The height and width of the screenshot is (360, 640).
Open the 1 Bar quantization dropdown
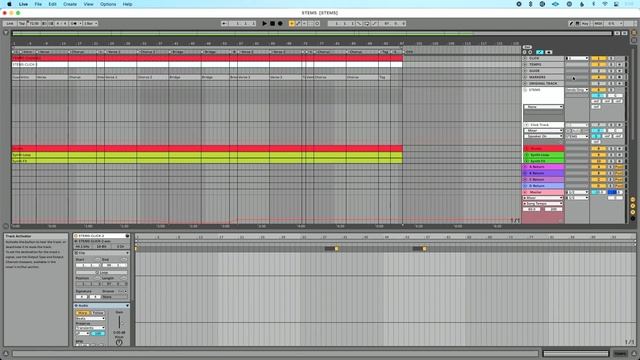coord(90,24)
